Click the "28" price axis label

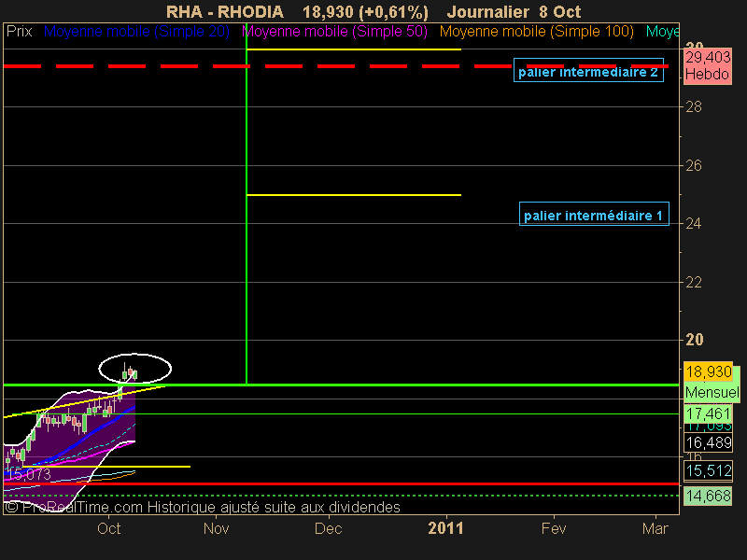click(x=694, y=107)
